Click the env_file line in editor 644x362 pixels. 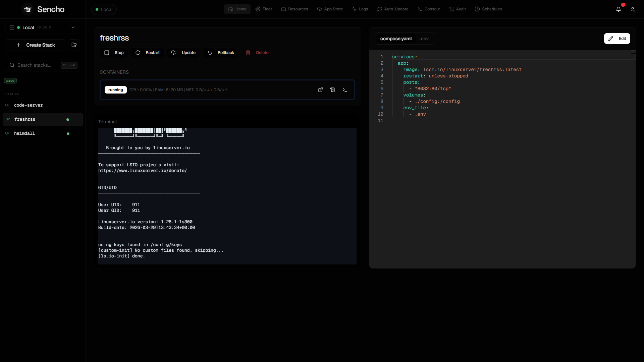(416, 108)
